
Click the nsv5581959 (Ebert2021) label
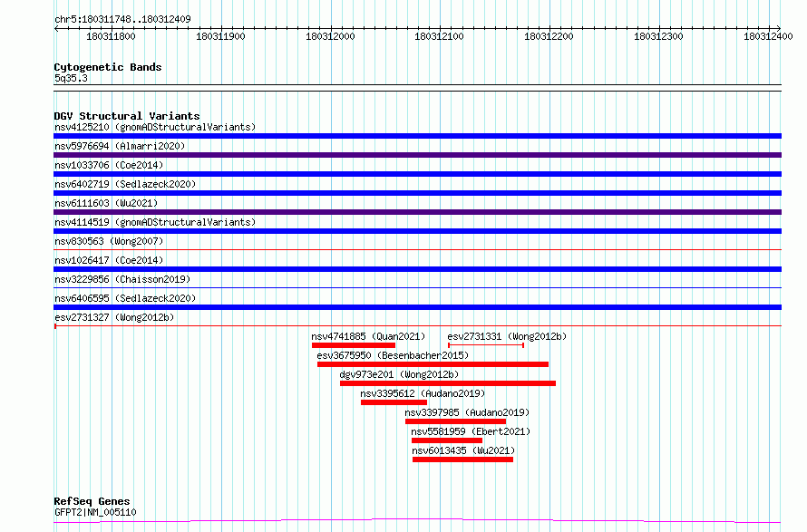471,431
